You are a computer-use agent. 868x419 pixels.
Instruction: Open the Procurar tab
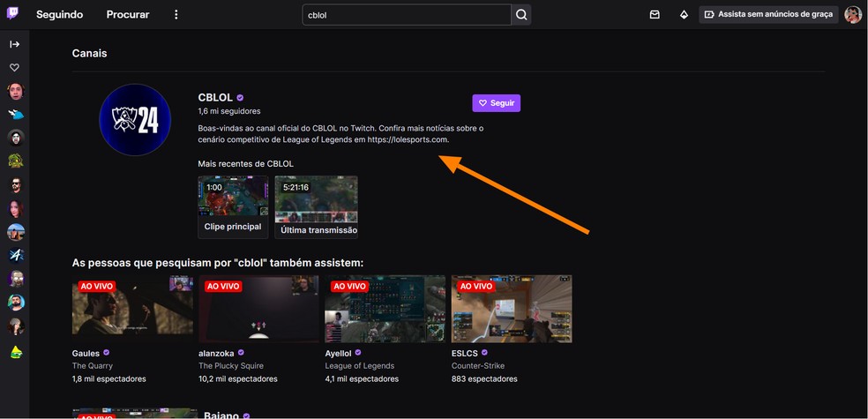coord(128,14)
